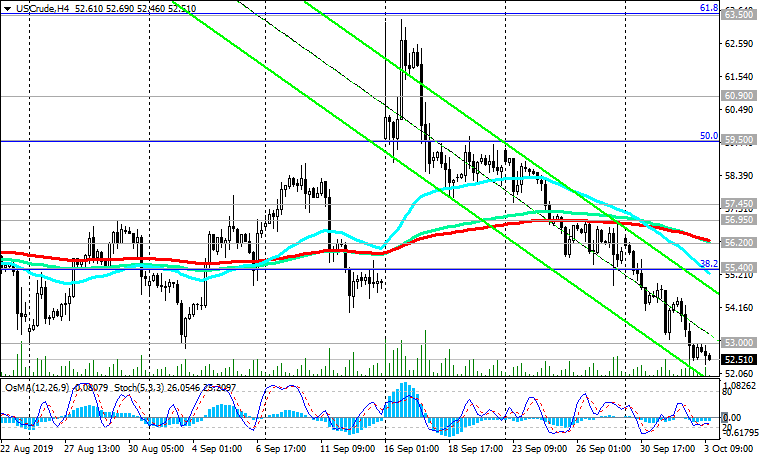Click the 26 Sep 01:00 time label
Viewport: 760px width, 459px height.
tap(603, 449)
